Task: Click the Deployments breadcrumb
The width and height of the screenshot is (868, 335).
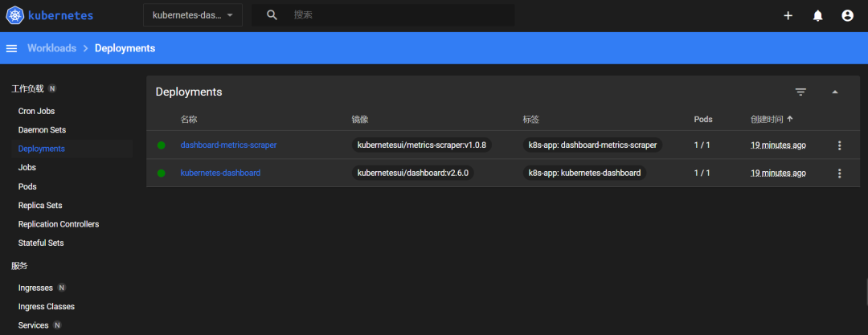Action: [125, 48]
